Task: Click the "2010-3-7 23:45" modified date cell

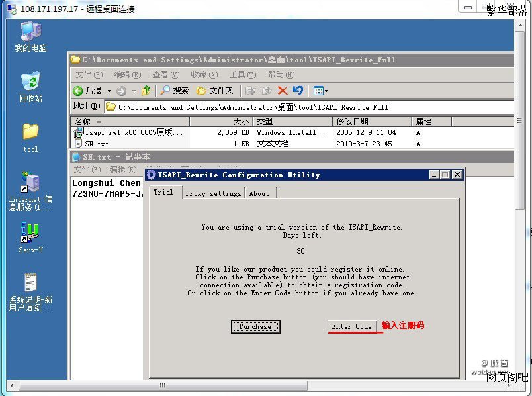Action: click(364, 144)
